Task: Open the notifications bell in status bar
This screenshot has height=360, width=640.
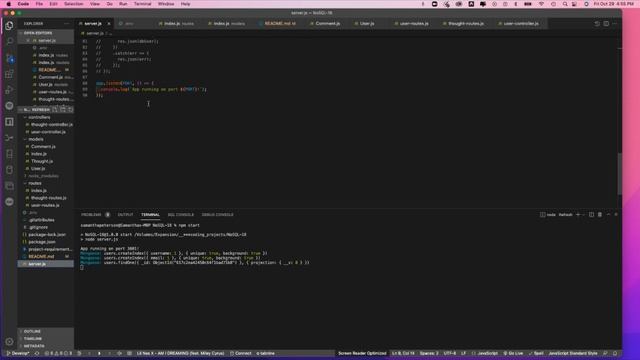Action: pyautogui.click(x=615, y=353)
